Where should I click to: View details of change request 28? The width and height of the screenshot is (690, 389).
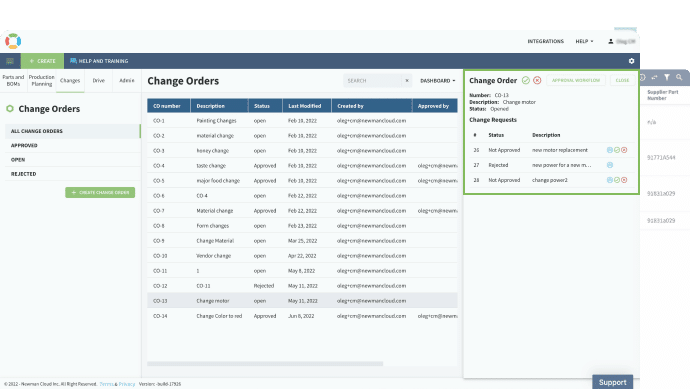pos(609,180)
